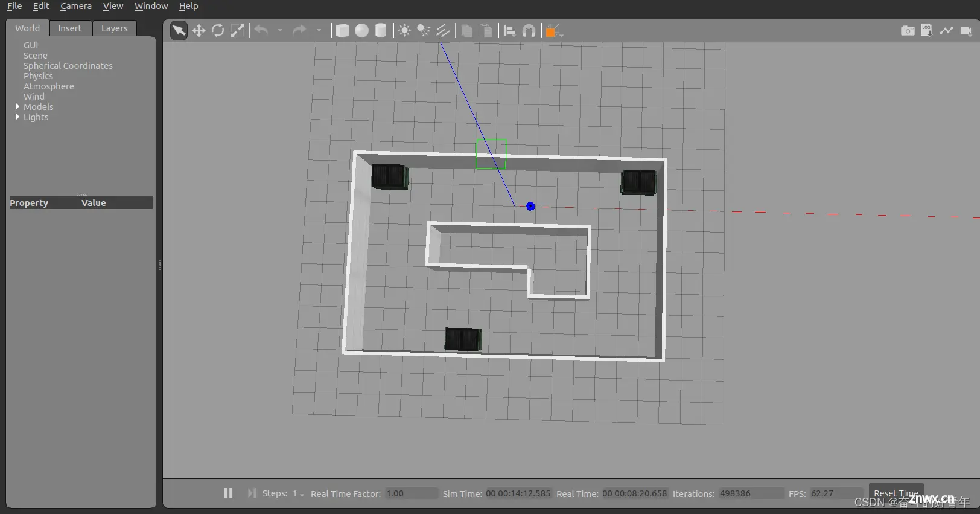Viewport: 980px width, 514px height.
Task: Add a point light
Action: 404,30
